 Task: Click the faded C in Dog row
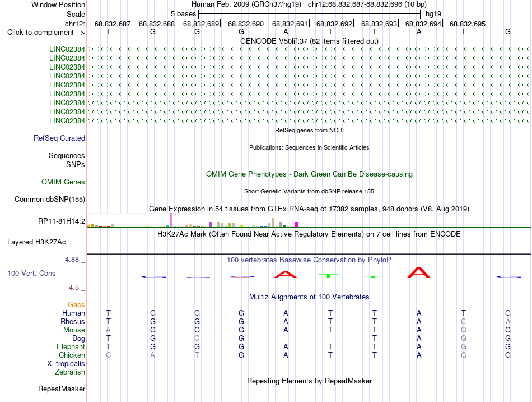pos(197,339)
